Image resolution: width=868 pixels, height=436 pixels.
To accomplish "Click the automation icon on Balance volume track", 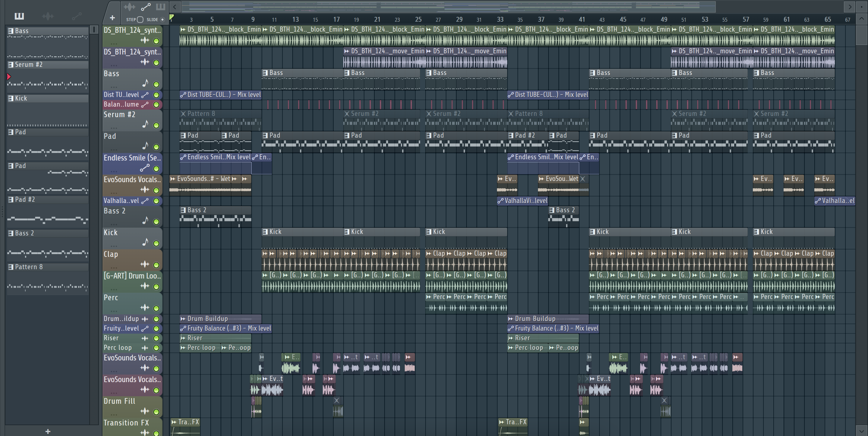I will pos(145,104).
